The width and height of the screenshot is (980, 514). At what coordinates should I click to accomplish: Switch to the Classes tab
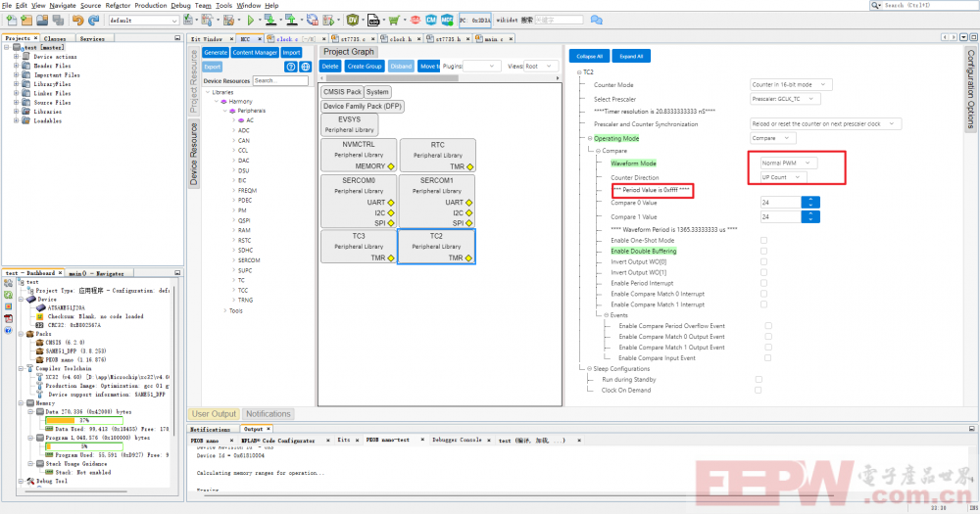[54, 39]
